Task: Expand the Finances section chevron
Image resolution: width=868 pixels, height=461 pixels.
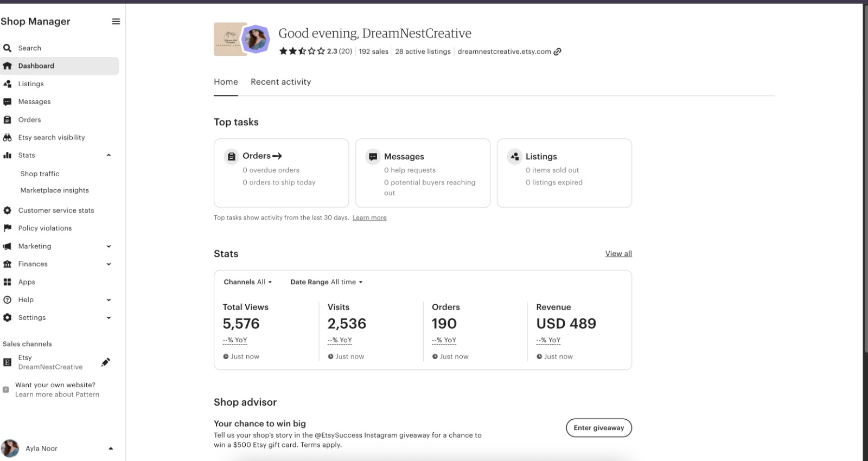Action: tap(108, 264)
